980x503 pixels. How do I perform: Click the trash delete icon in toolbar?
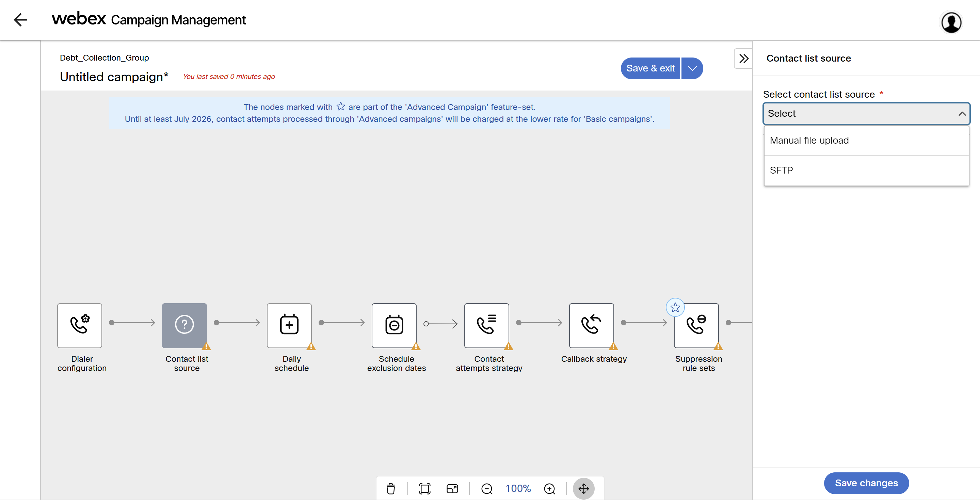point(391,488)
